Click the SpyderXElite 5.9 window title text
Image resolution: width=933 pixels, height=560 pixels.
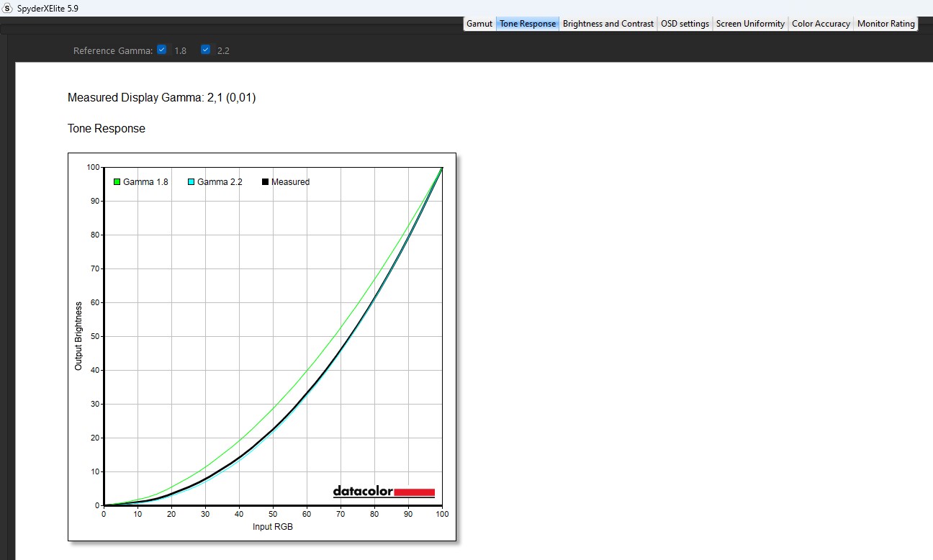coord(48,9)
